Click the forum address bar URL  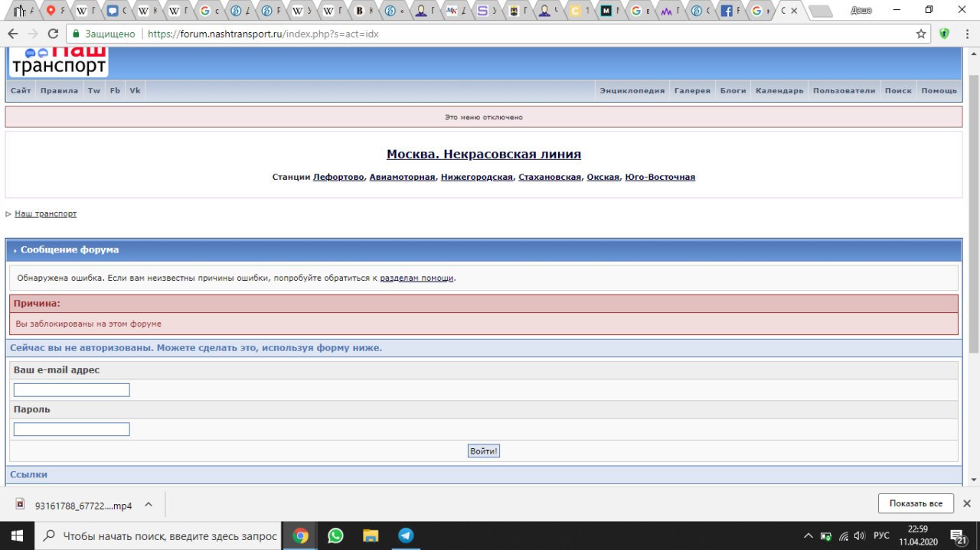pyautogui.click(x=263, y=34)
